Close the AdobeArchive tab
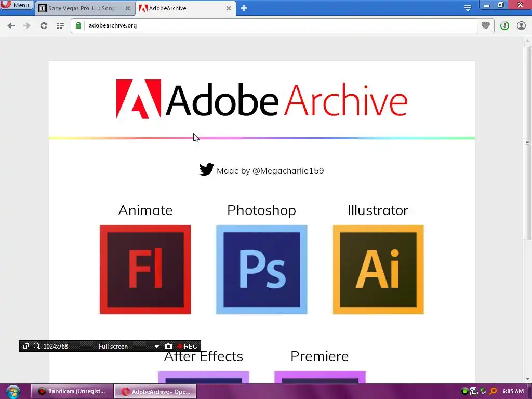532x399 pixels. pyautogui.click(x=229, y=8)
